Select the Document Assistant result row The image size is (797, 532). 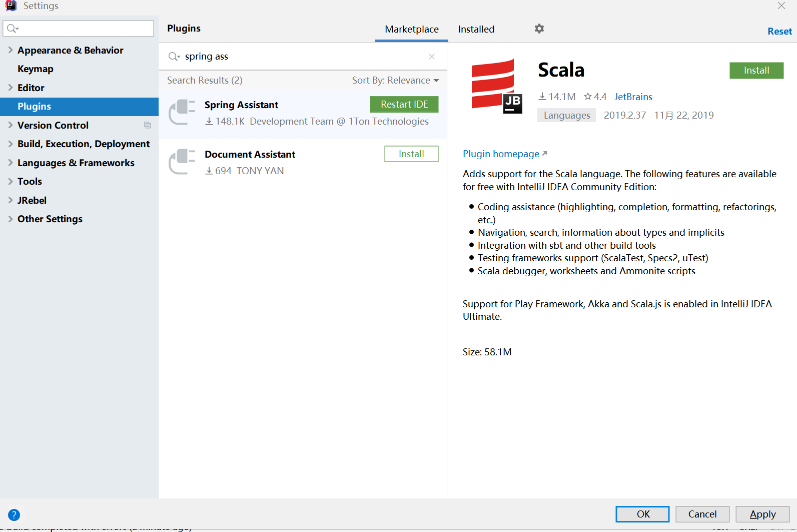click(x=303, y=163)
